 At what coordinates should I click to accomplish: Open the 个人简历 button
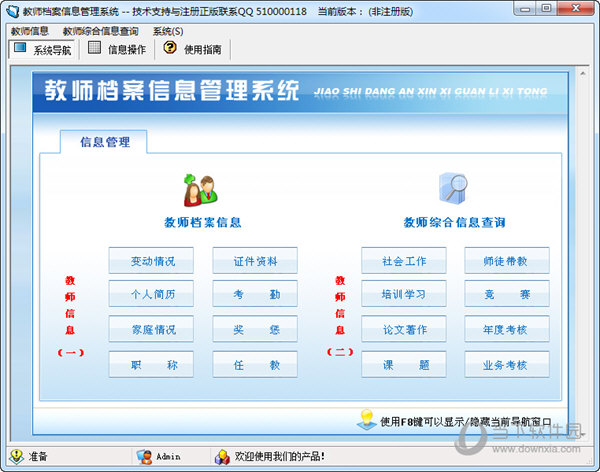pos(151,294)
